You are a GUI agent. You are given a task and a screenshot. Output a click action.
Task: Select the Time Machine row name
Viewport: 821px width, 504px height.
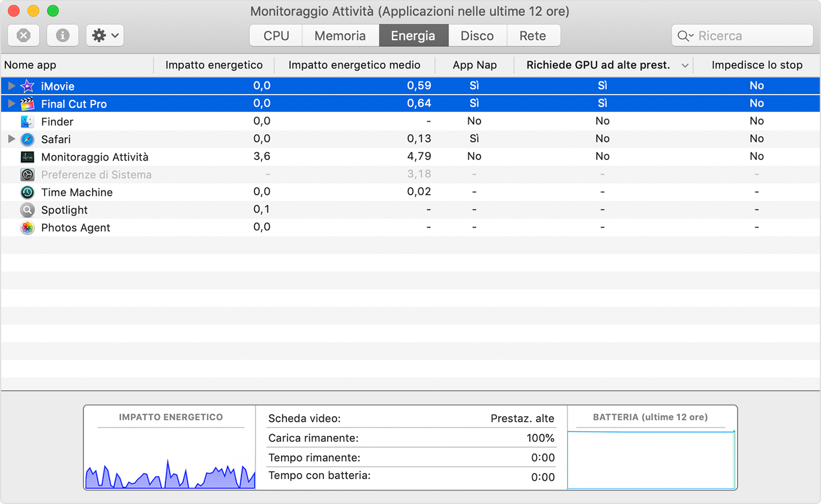pos(77,192)
